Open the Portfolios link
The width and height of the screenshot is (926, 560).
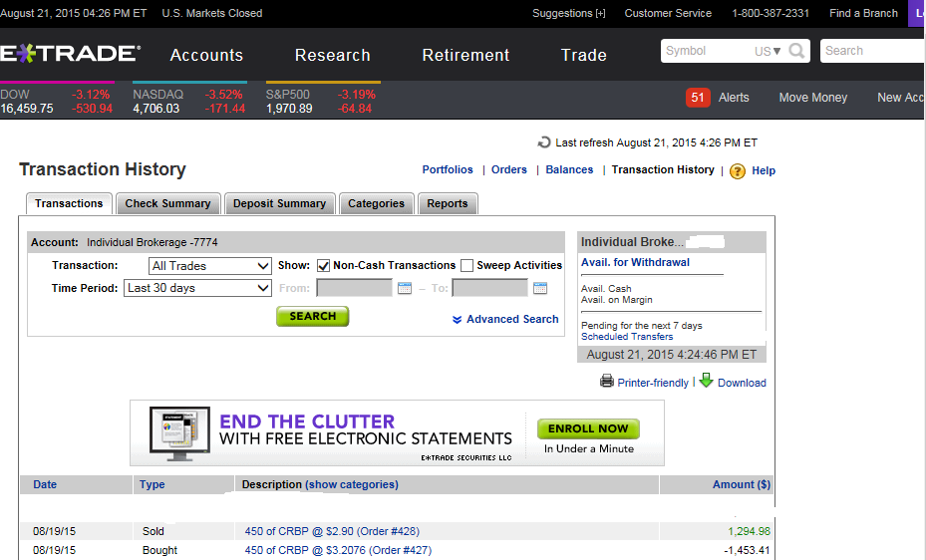coord(448,170)
